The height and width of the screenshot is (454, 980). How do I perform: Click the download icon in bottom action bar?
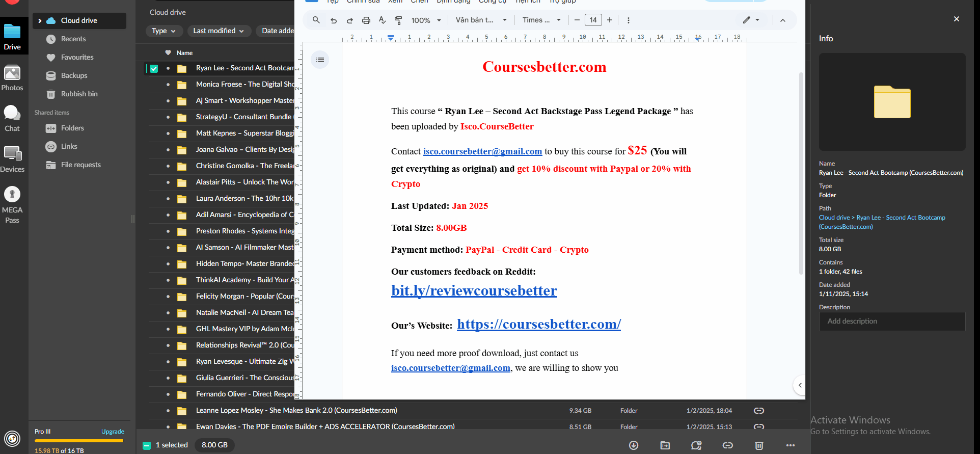coord(634,445)
